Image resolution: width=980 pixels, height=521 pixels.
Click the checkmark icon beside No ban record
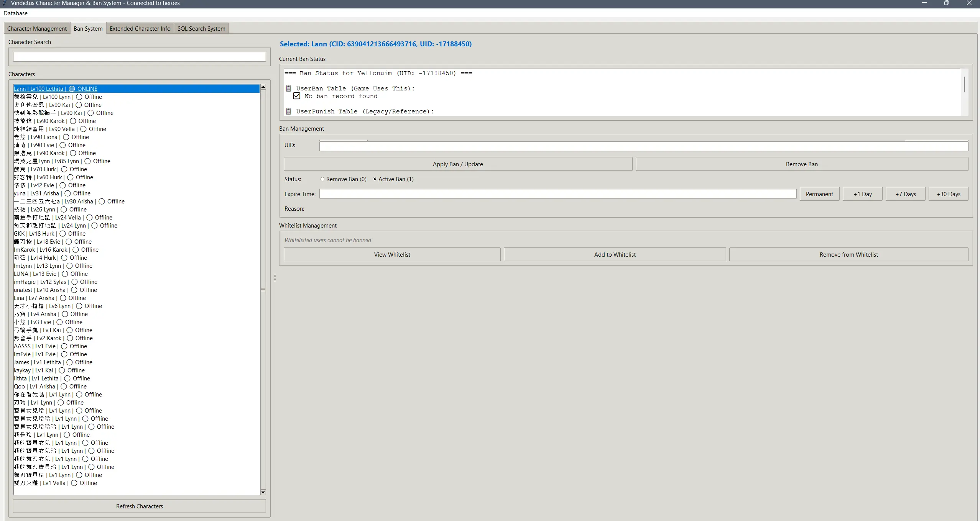point(297,96)
